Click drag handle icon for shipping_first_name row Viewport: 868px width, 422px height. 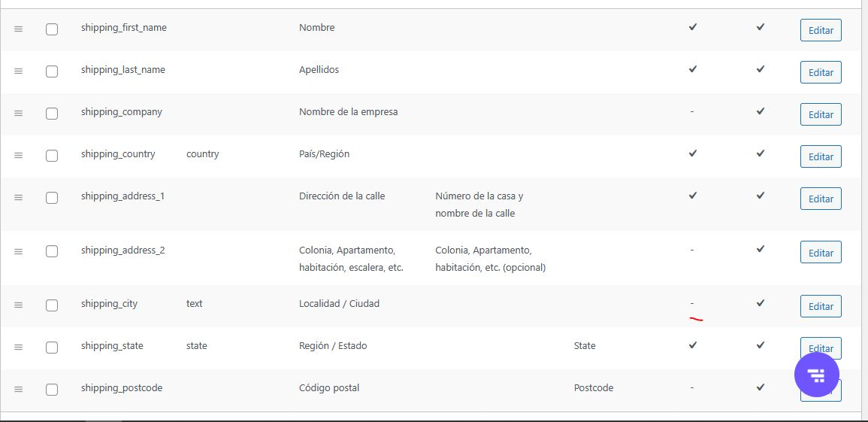[19, 29]
